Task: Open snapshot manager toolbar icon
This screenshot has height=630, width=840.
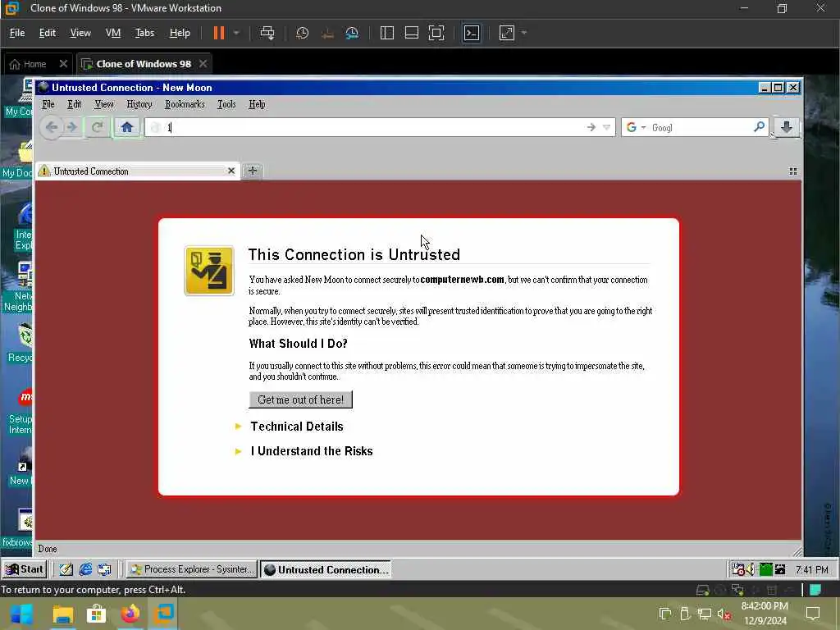Action: 352,33
